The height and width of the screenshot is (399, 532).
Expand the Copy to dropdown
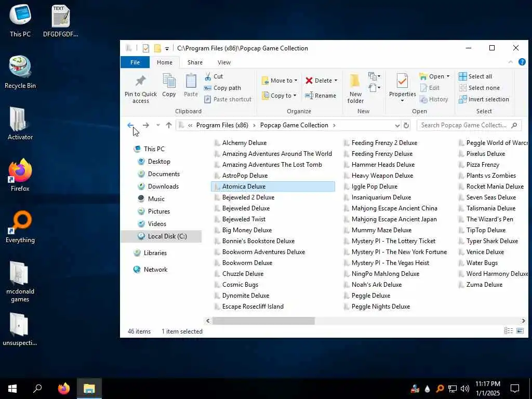pos(295,96)
